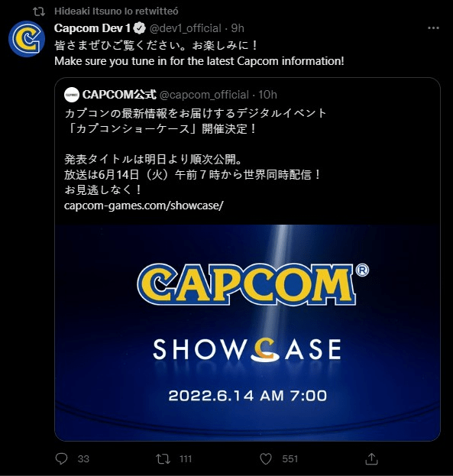
Task: Open Hideaki Itsuno retweeted profile link
Action: click(x=116, y=11)
